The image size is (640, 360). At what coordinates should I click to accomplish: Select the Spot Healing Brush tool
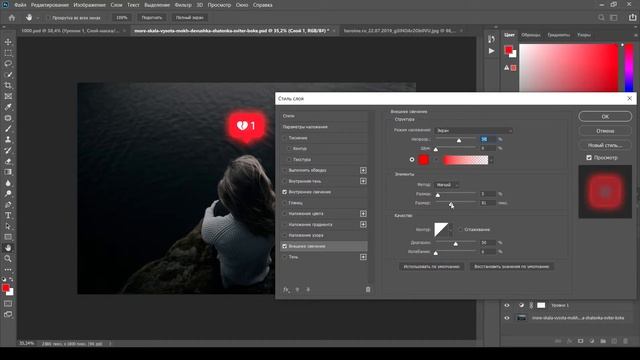pyautogui.click(x=8, y=118)
